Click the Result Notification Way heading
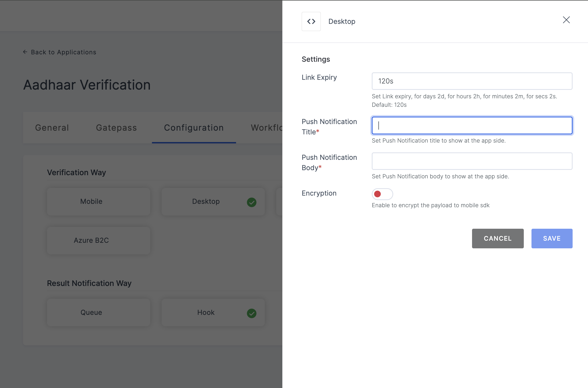Viewport: 588px width, 388px height. pyautogui.click(x=89, y=283)
